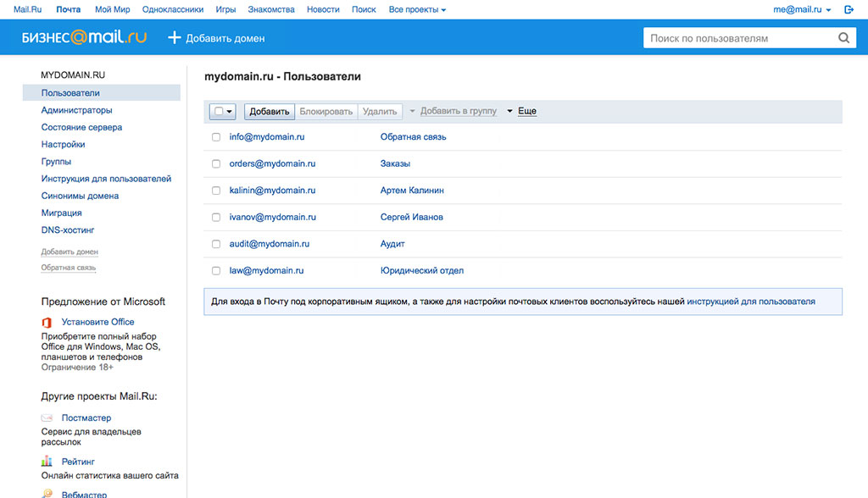Open the Добавить в группу dropdown

click(x=453, y=111)
